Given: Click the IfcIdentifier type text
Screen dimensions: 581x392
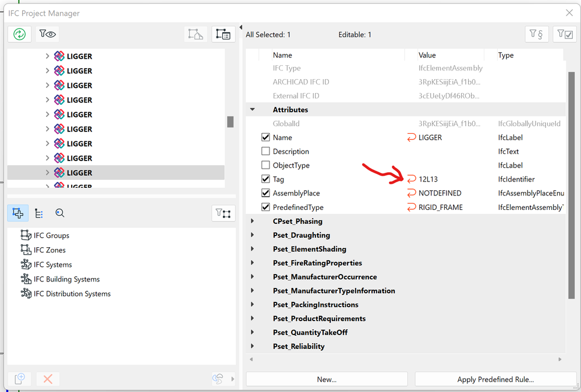Looking at the screenshot, I should 516,179.
